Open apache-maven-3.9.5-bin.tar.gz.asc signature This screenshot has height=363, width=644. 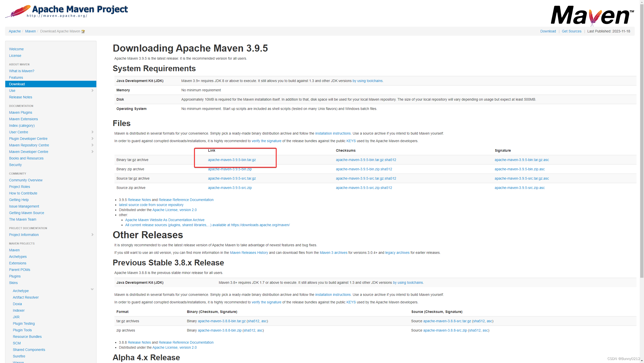[522, 160]
